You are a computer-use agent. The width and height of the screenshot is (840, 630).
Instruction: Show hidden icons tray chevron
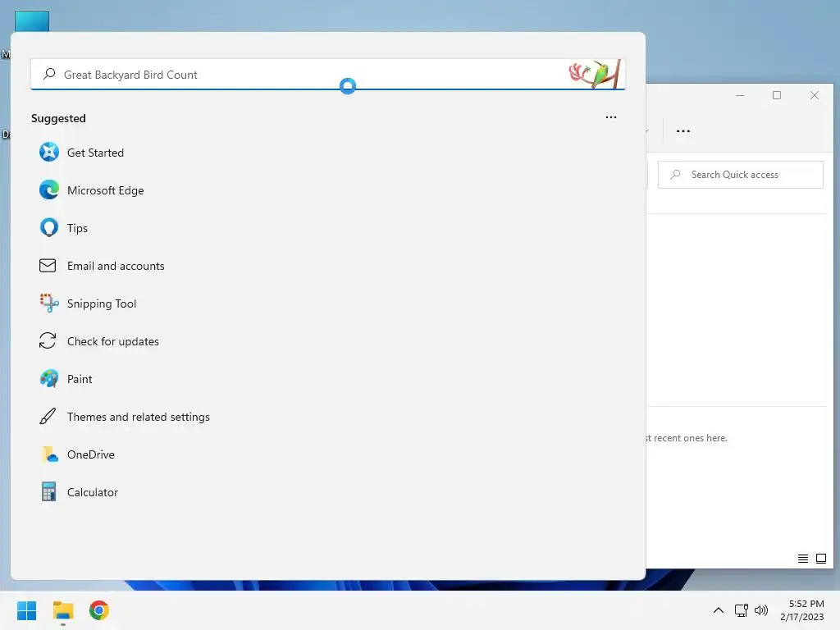[719, 610]
